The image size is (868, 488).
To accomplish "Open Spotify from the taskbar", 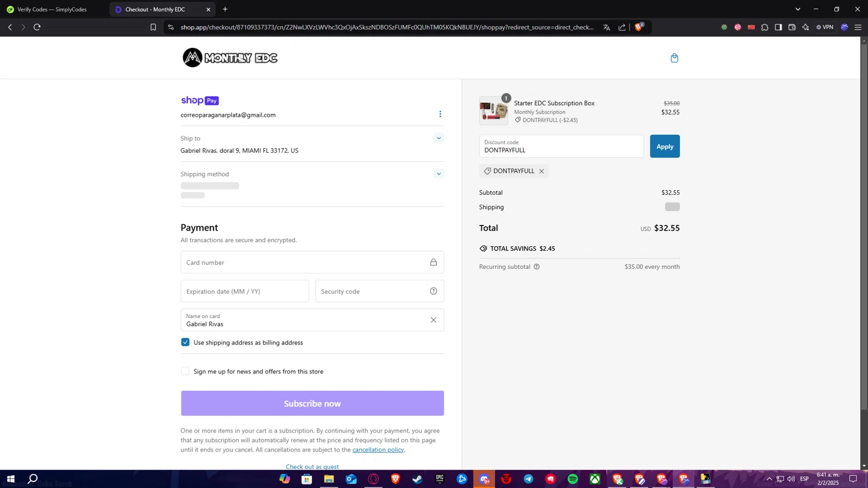I will click(573, 479).
